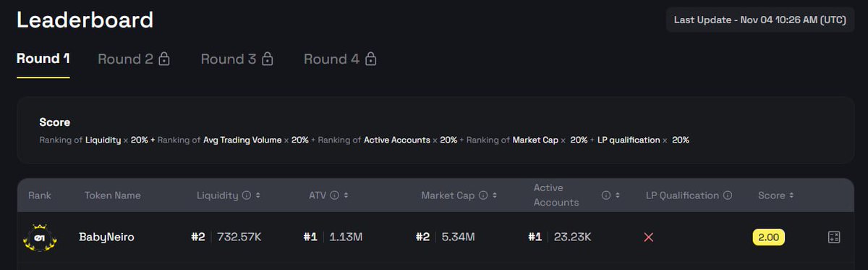Click the BabyNeiro rank one crown badge
868x270 pixels.
coord(40,237)
